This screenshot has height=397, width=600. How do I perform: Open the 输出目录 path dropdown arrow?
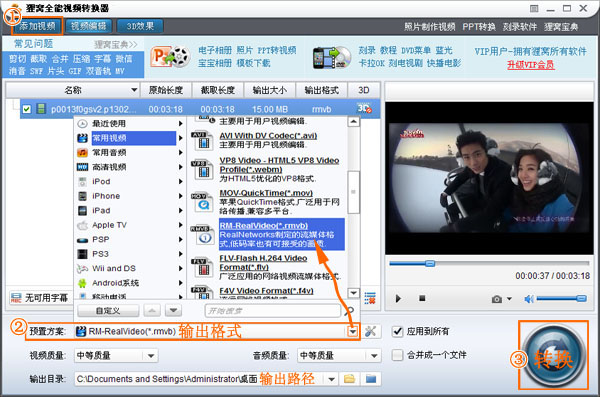(x=331, y=379)
